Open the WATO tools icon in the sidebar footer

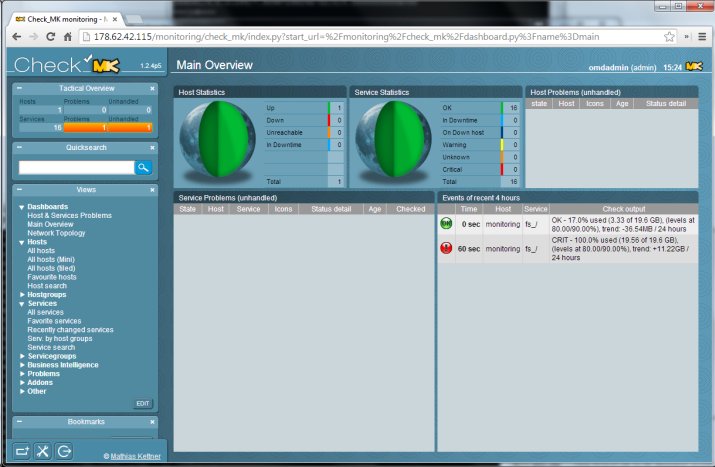[x=42, y=451]
